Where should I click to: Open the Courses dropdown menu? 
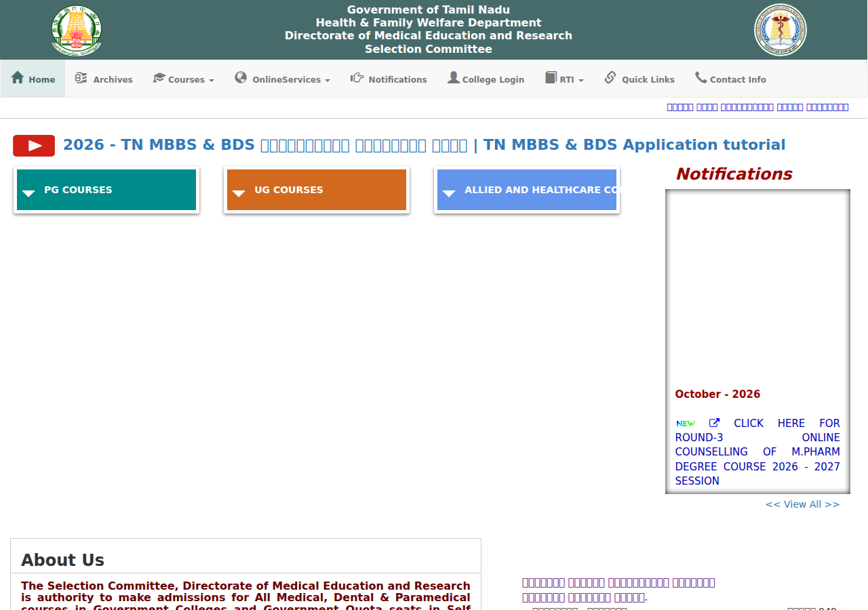coord(183,79)
